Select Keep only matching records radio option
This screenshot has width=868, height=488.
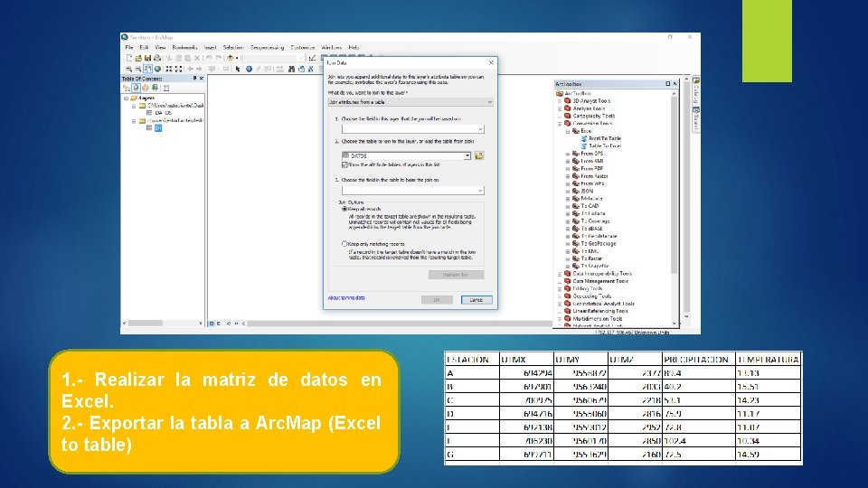pos(344,243)
